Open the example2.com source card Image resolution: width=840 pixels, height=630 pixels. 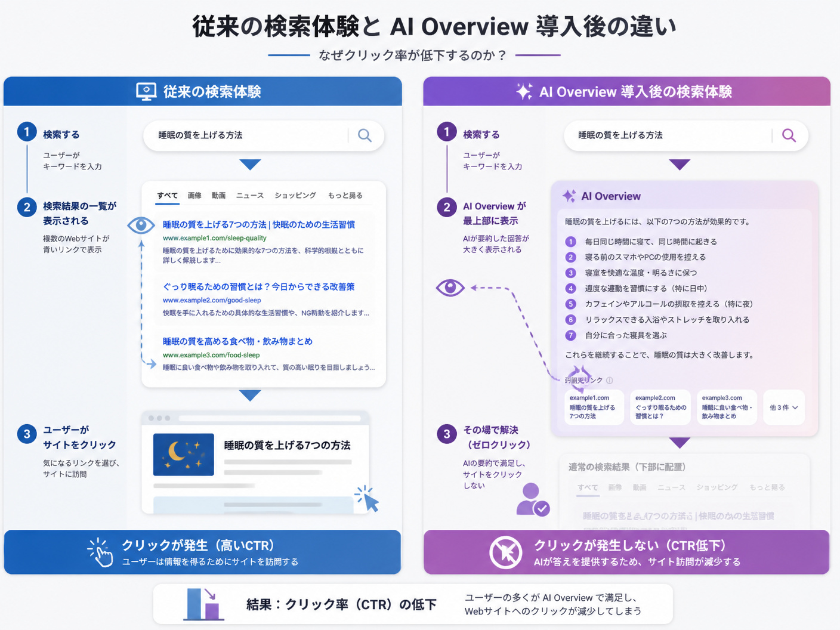click(x=660, y=407)
